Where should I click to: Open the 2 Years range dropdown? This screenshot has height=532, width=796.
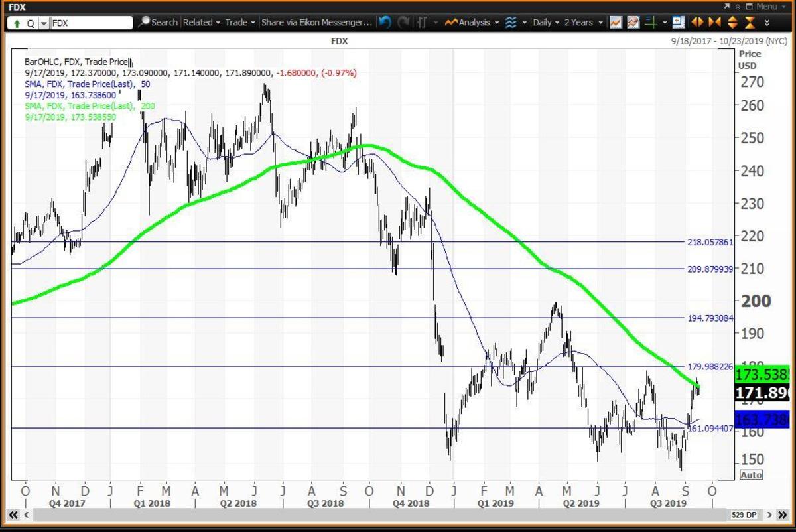tap(579, 22)
